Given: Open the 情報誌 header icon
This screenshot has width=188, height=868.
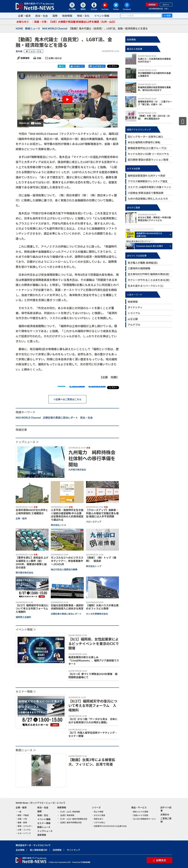Looking at the screenshot, I should (83, 6).
